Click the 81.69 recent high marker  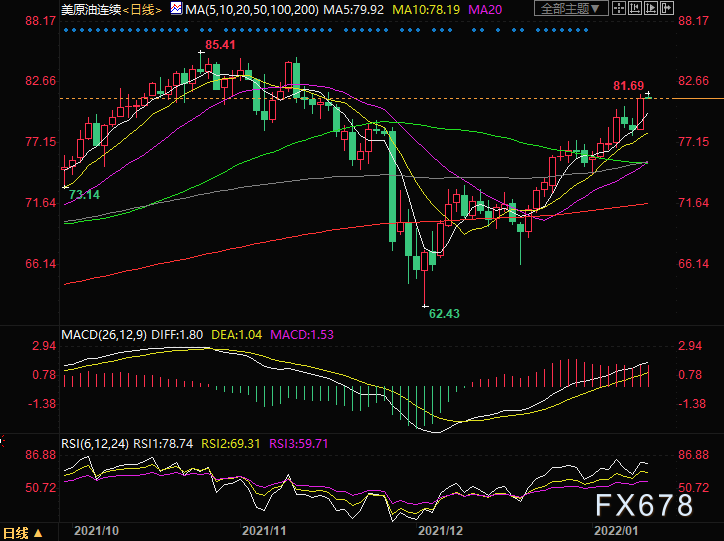[628, 86]
